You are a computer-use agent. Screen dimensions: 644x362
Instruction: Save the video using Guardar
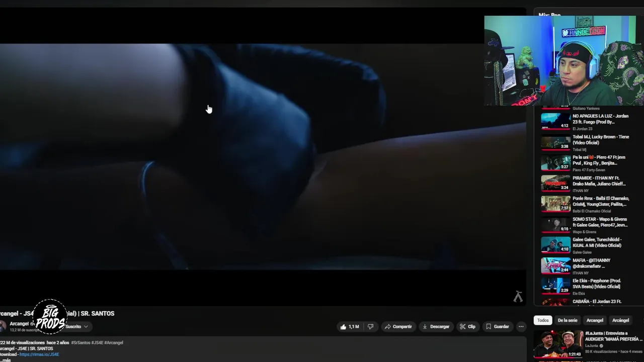(x=497, y=327)
